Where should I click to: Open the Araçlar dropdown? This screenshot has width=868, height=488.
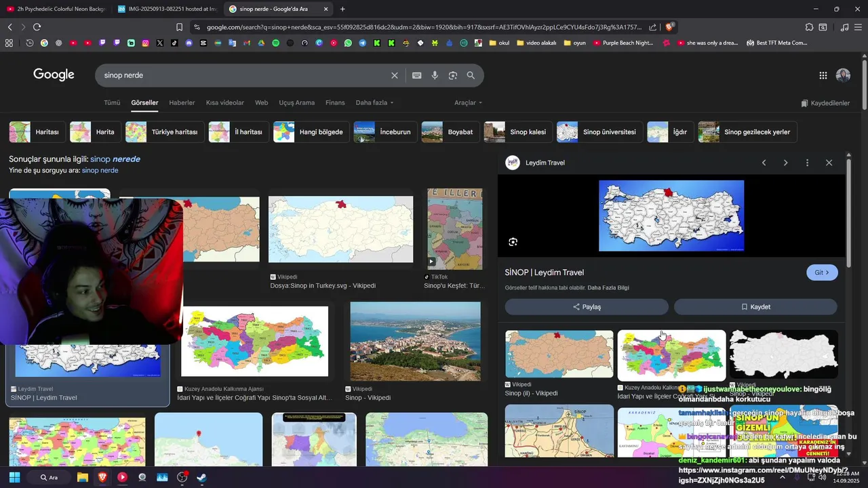(x=468, y=103)
